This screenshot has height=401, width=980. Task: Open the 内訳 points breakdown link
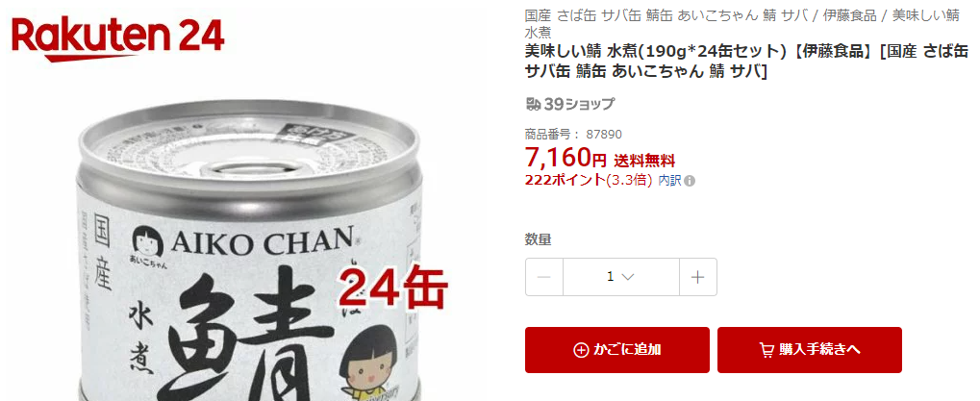pyautogui.click(x=670, y=181)
